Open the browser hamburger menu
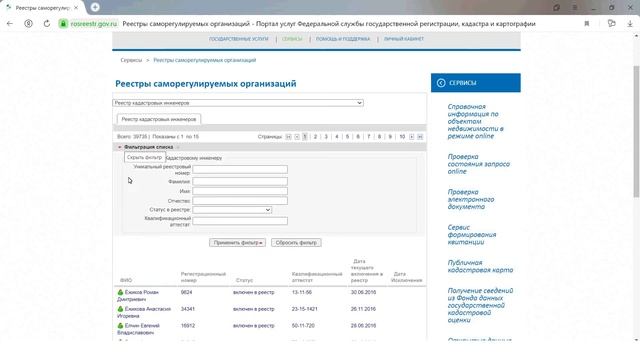 click(x=575, y=8)
